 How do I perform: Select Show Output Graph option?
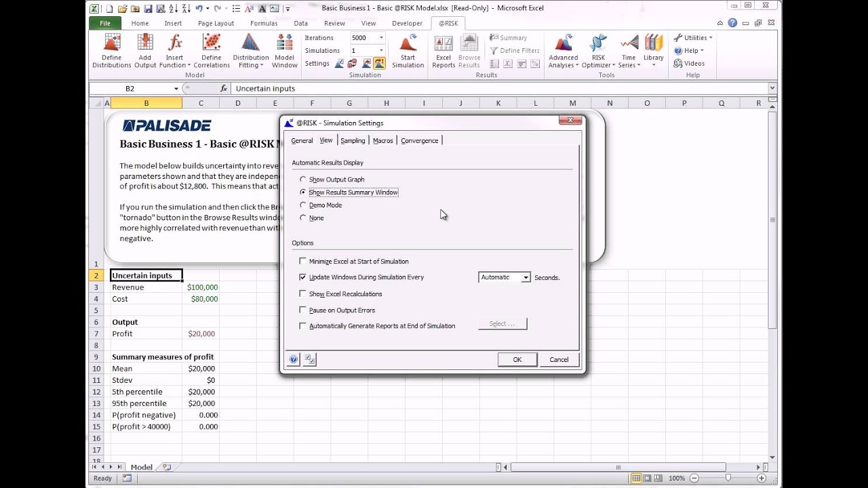click(303, 180)
